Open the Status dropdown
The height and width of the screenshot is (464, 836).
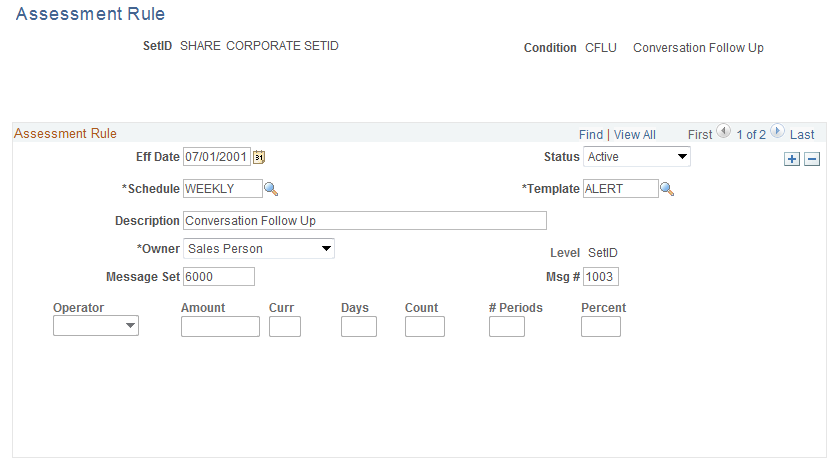[x=637, y=157]
